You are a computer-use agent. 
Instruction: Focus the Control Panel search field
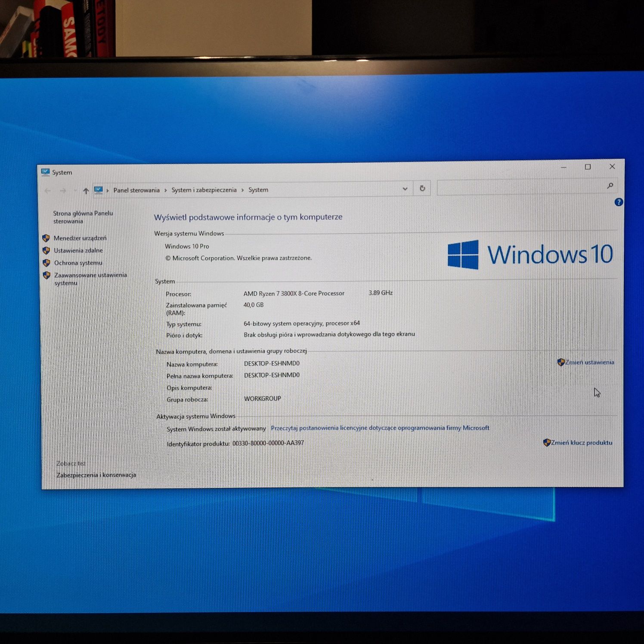point(527,186)
